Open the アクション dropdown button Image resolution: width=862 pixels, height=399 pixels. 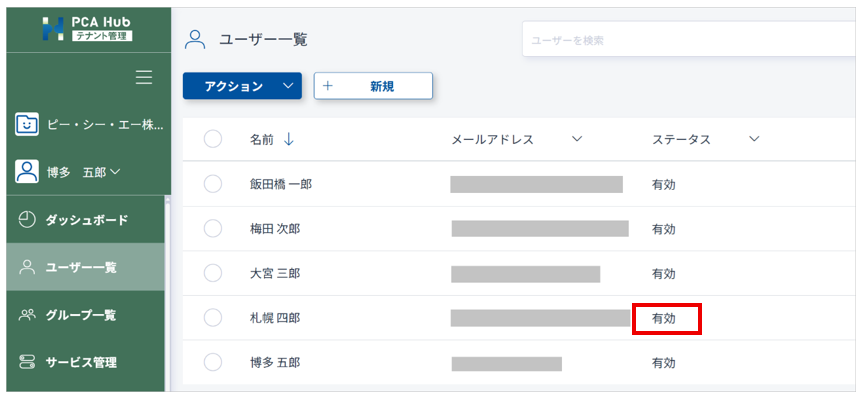coord(242,86)
